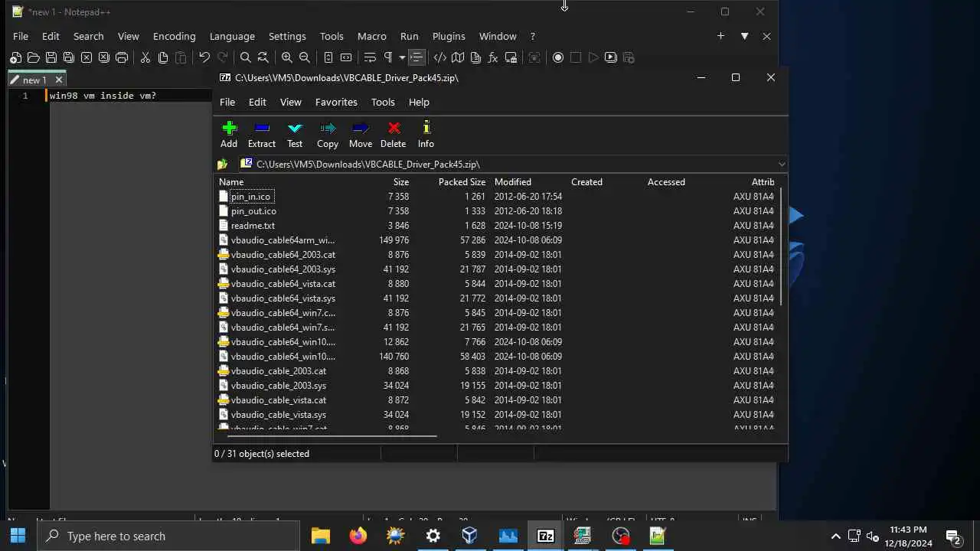This screenshot has width=980, height=551.
Task: Open Notepad++ document list dropdown triangle
Action: [x=744, y=36]
